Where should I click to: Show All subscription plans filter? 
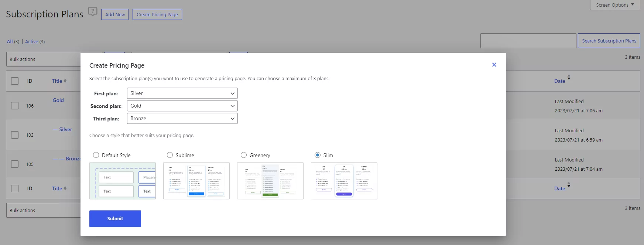point(10,41)
